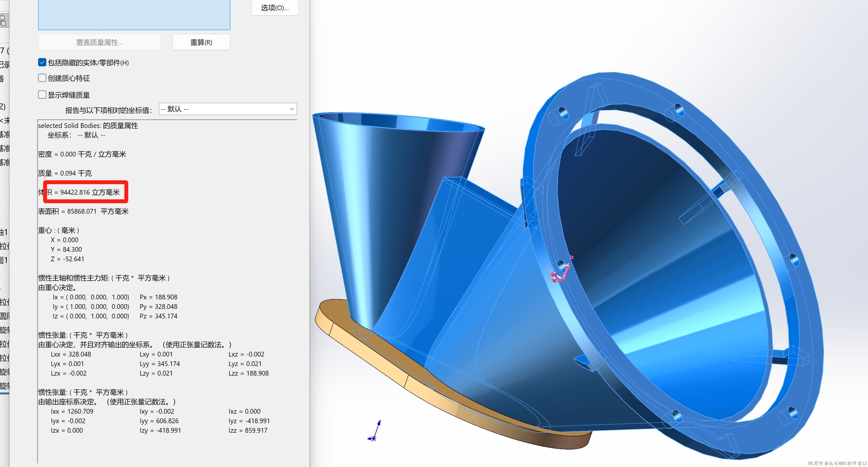
Task: Tick the 显示焊缝质量 checkbox
Action: tap(42, 95)
